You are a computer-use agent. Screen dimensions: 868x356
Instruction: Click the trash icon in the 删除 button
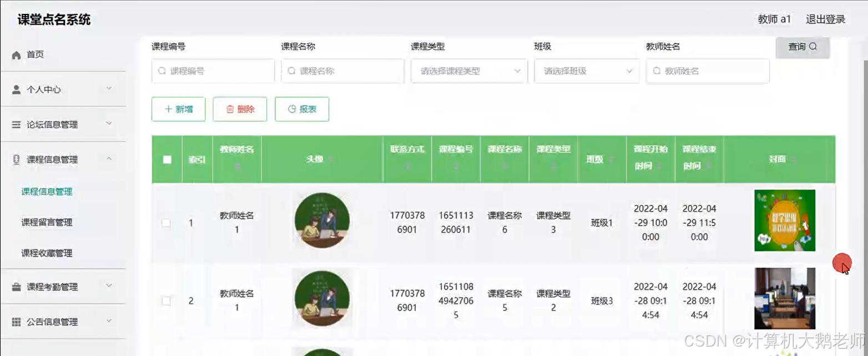click(230, 109)
